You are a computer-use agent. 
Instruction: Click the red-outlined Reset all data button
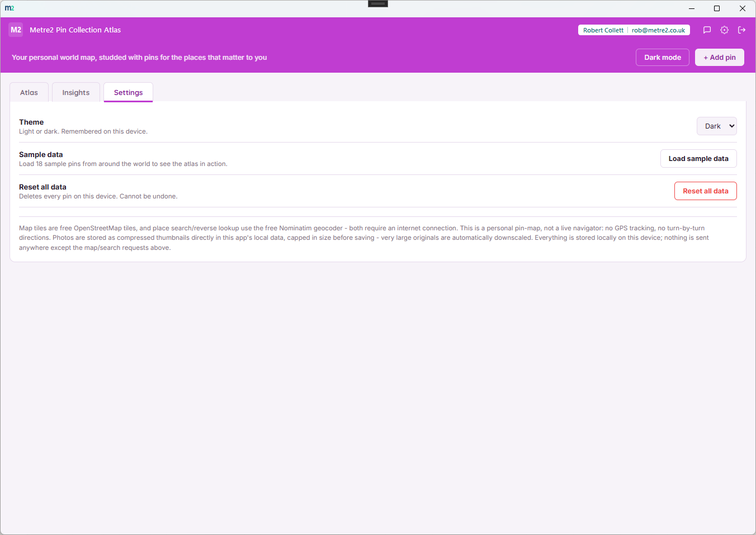pos(706,191)
